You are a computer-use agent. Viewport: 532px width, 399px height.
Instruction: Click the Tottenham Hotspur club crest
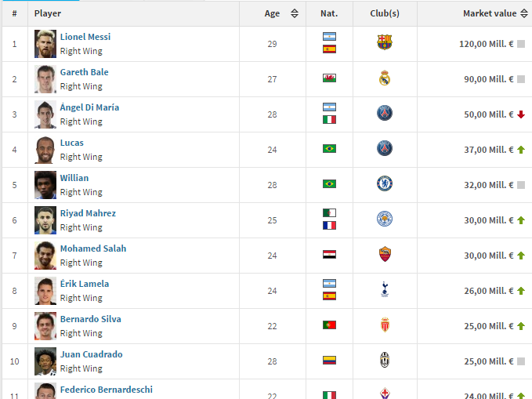tap(385, 290)
